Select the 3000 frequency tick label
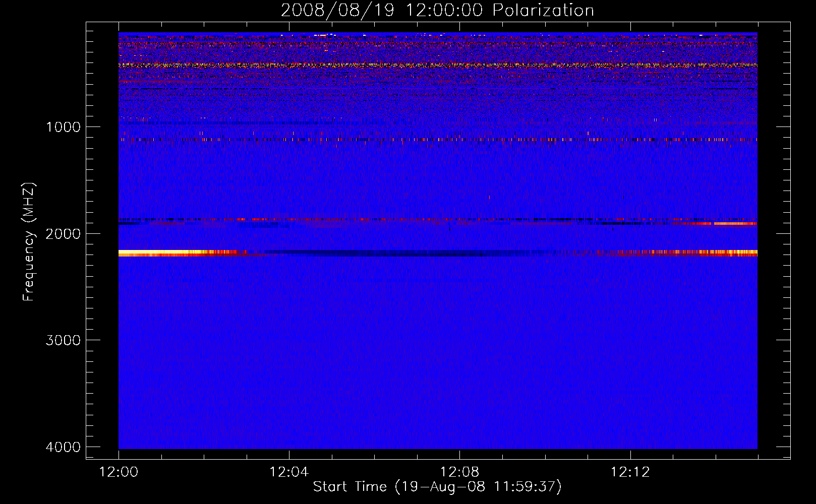This screenshot has width=816, height=504. (x=63, y=340)
